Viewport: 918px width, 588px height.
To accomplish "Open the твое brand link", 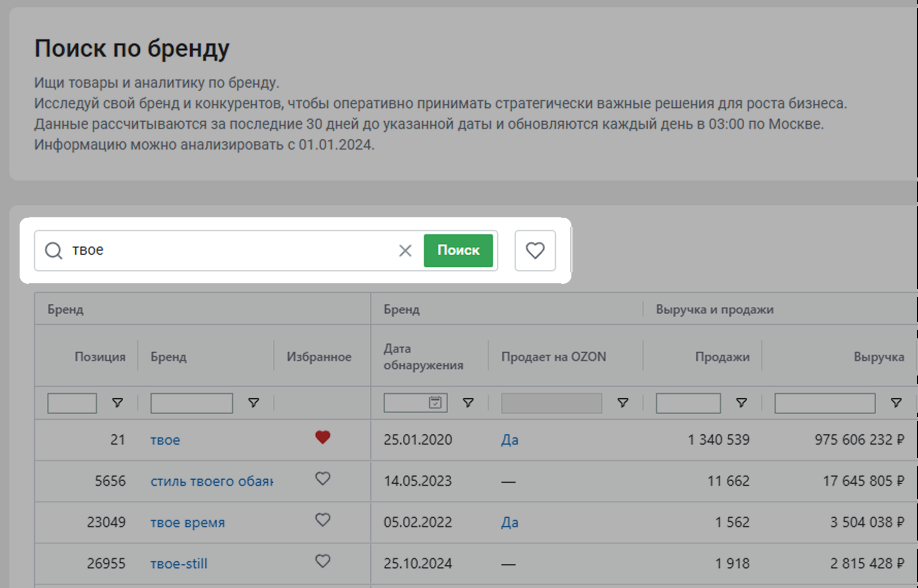I will pos(165,440).
